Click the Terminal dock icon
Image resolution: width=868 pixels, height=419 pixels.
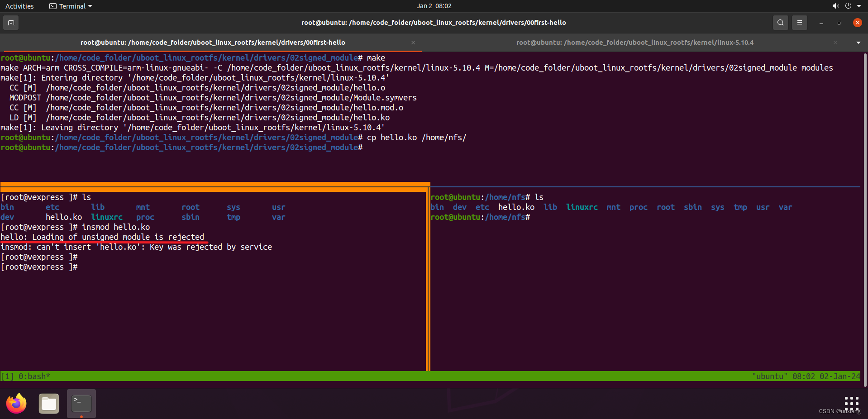[81, 403]
